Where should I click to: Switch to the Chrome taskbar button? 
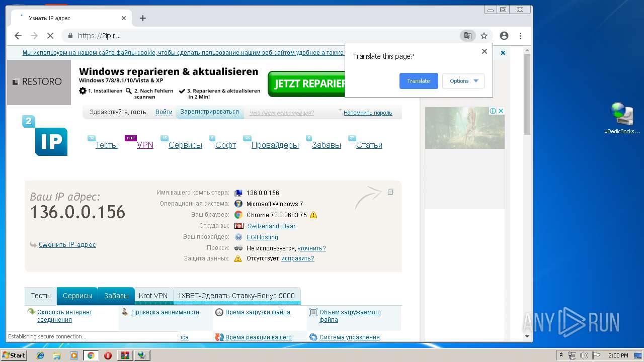91,355
